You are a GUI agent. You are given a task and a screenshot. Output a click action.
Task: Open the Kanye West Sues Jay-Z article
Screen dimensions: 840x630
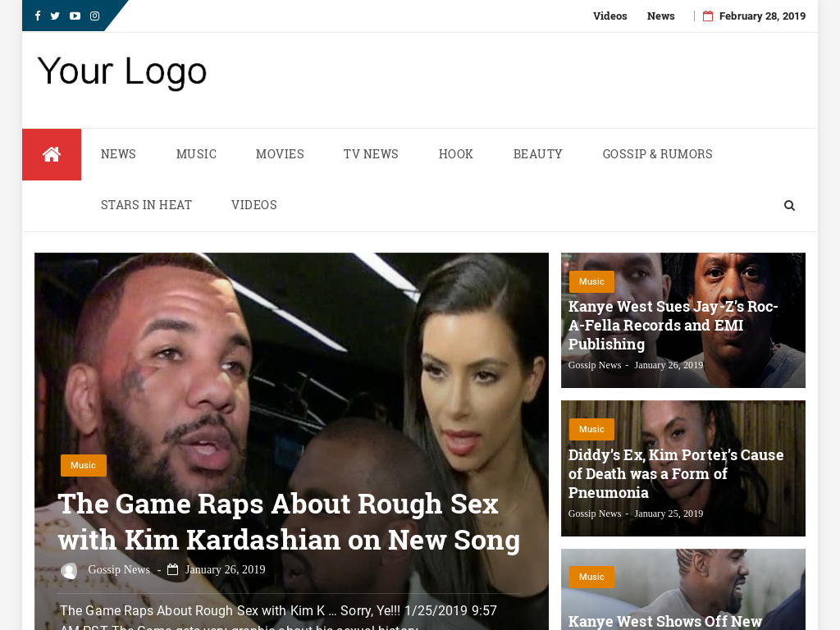coord(673,325)
